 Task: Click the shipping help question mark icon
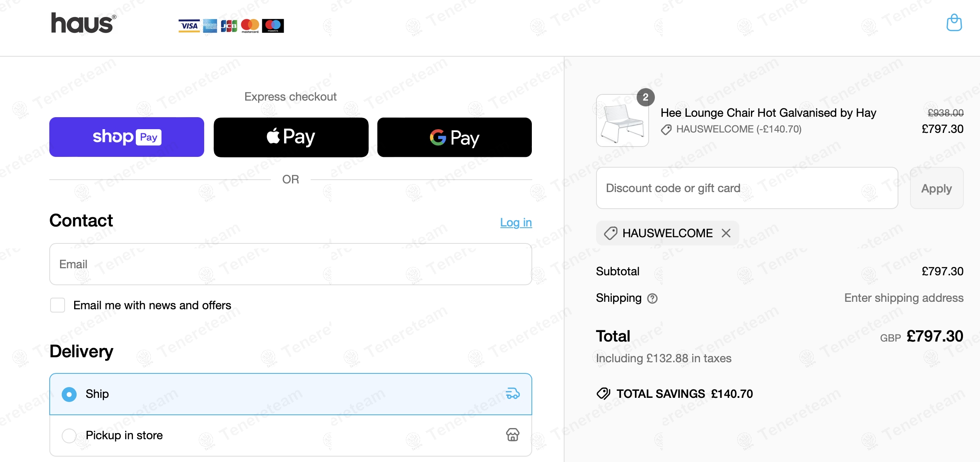652,298
